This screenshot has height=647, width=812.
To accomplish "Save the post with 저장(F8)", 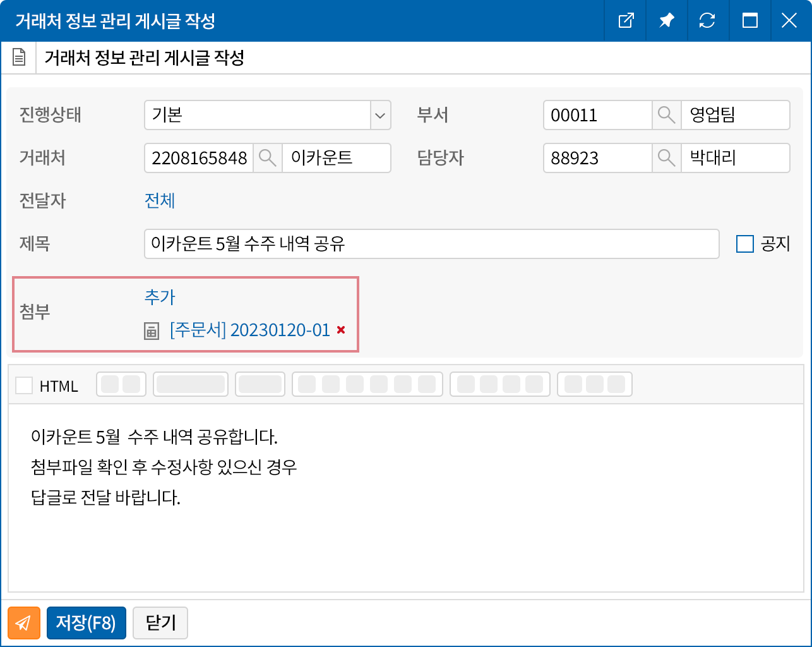I will (x=86, y=623).
